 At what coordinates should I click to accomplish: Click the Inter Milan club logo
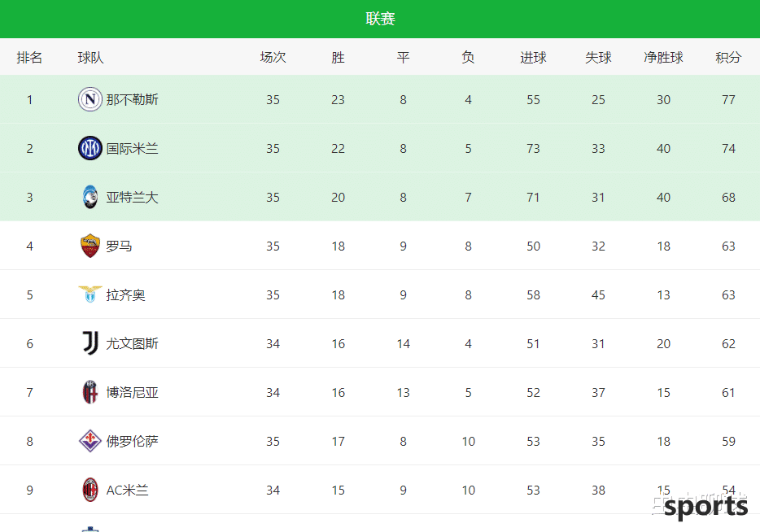pyautogui.click(x=90, y=148)
